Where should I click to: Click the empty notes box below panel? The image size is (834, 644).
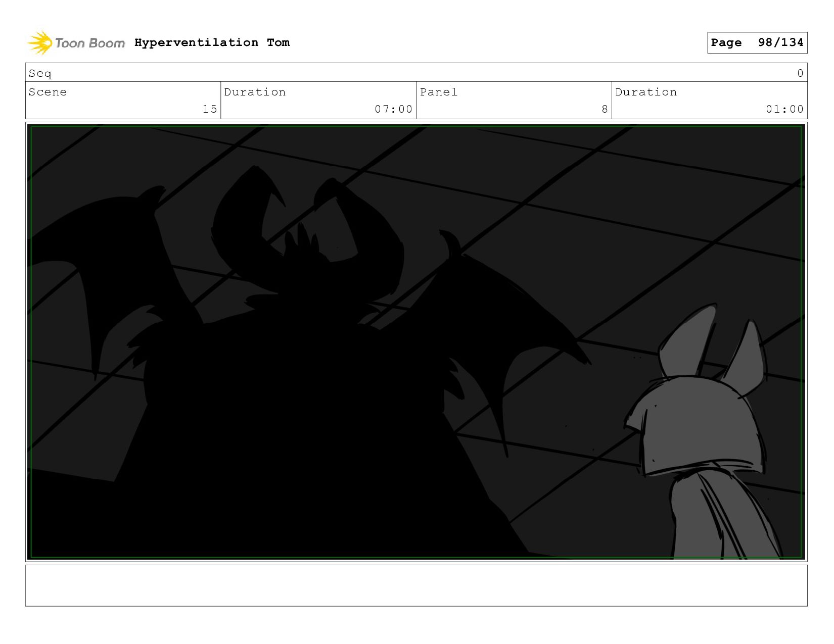(x=416, y=585)
